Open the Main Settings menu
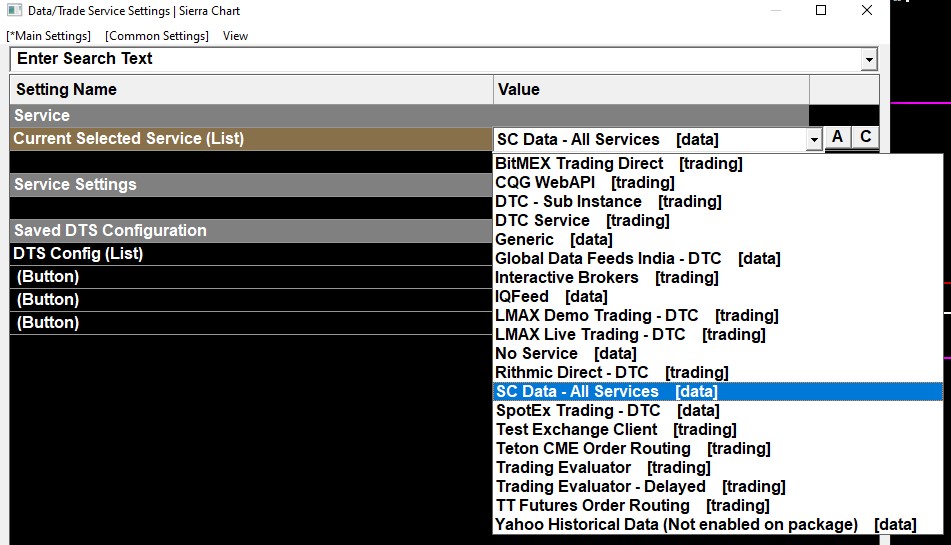This screenshot has width=951, height=545. (49, 36)
